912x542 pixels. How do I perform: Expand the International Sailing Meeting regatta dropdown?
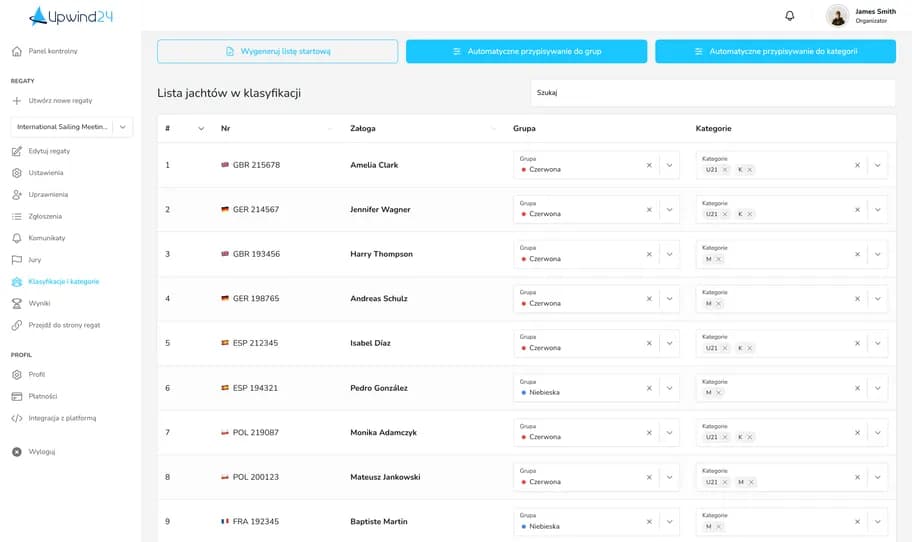click(123, 127)
